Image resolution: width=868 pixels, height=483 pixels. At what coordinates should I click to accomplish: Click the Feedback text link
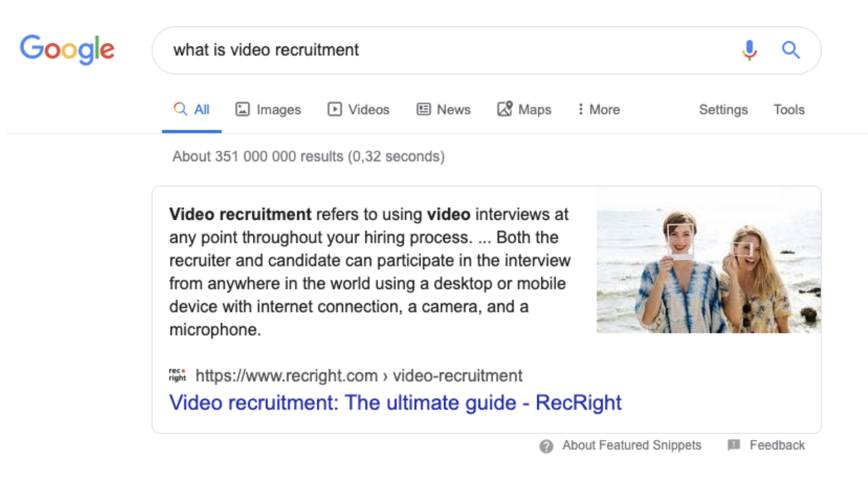[x=777, y=445]
